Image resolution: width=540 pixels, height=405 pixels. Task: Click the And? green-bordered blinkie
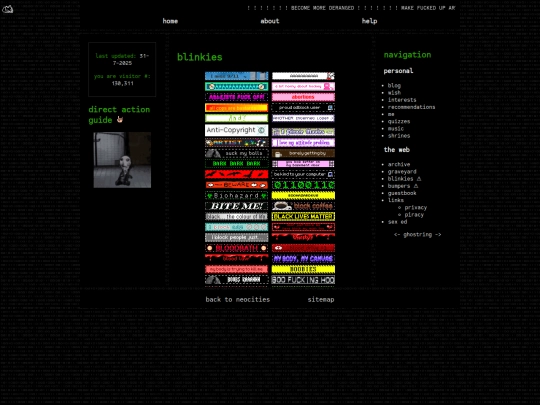(236, 118)
